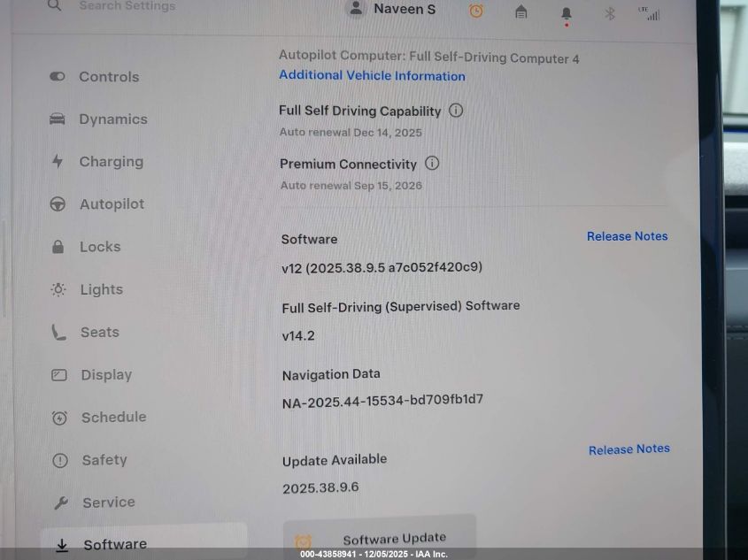The image size is (748, 560).
Task: Open the Autopilot settings section
Action: point(112,204)
